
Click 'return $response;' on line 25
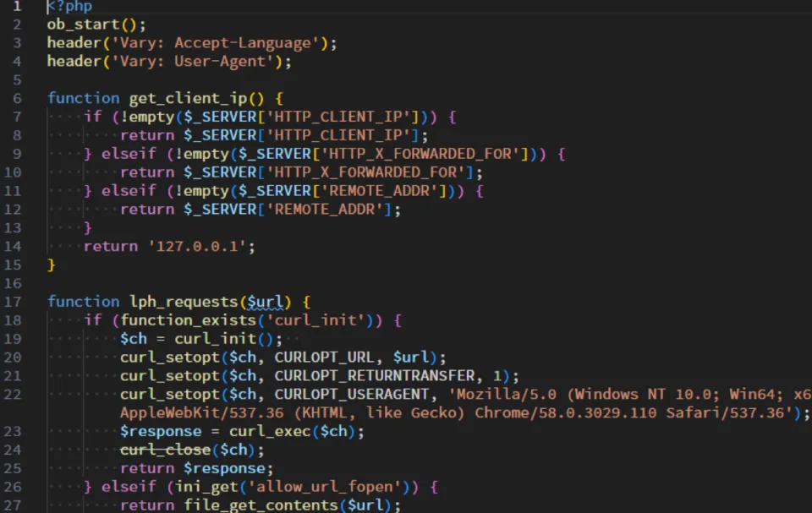pos(197,468)
